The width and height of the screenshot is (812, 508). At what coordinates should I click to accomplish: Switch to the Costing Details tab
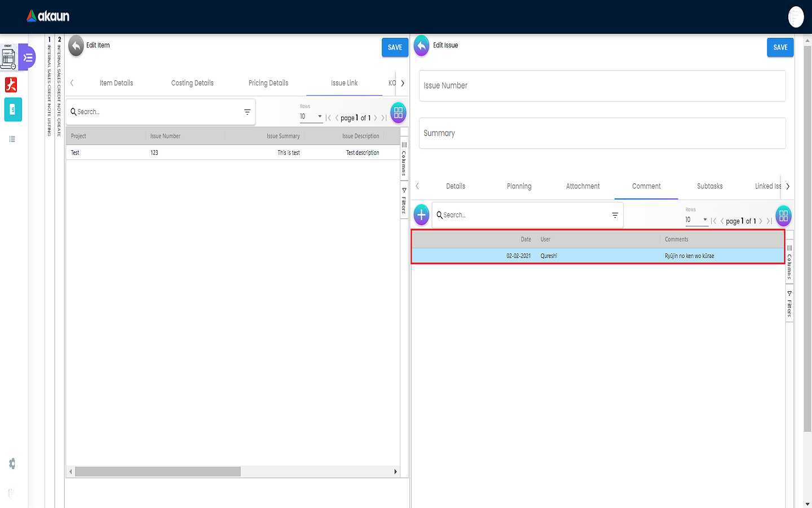[192, 83]
